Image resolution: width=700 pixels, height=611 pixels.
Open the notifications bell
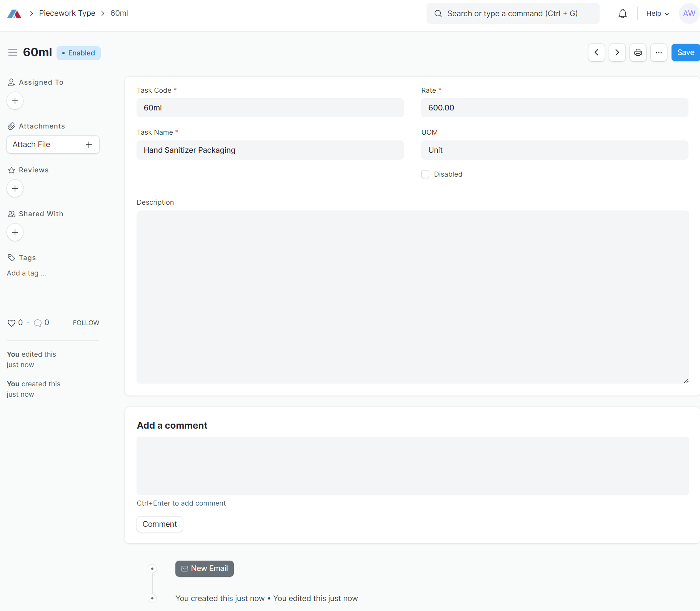(x=622, y=14)
